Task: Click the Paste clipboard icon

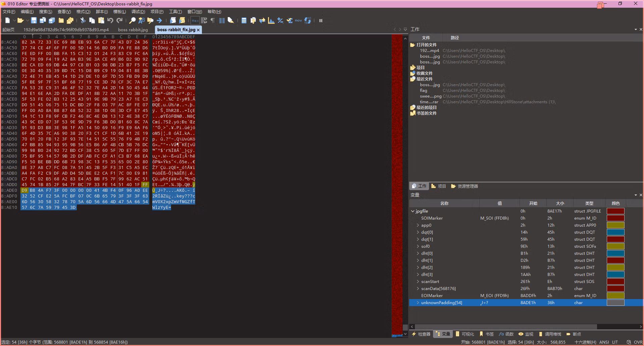Action: tap(101, 20)
